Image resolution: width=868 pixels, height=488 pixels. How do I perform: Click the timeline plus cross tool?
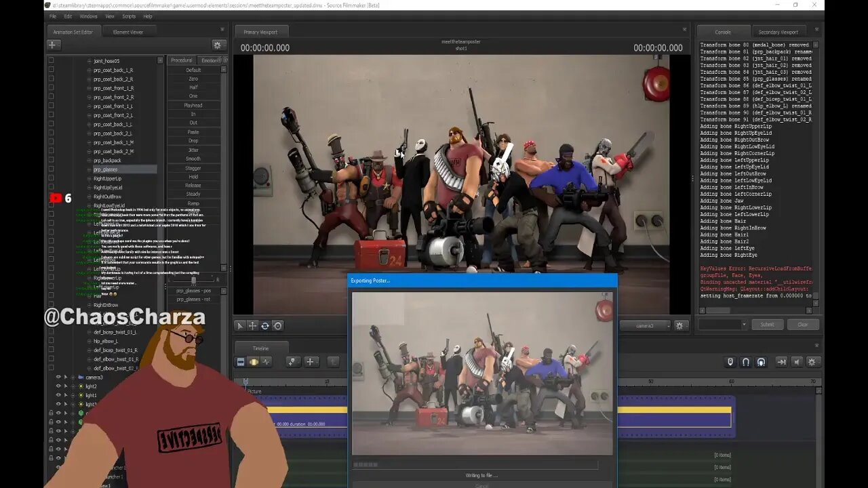[311, 362]
